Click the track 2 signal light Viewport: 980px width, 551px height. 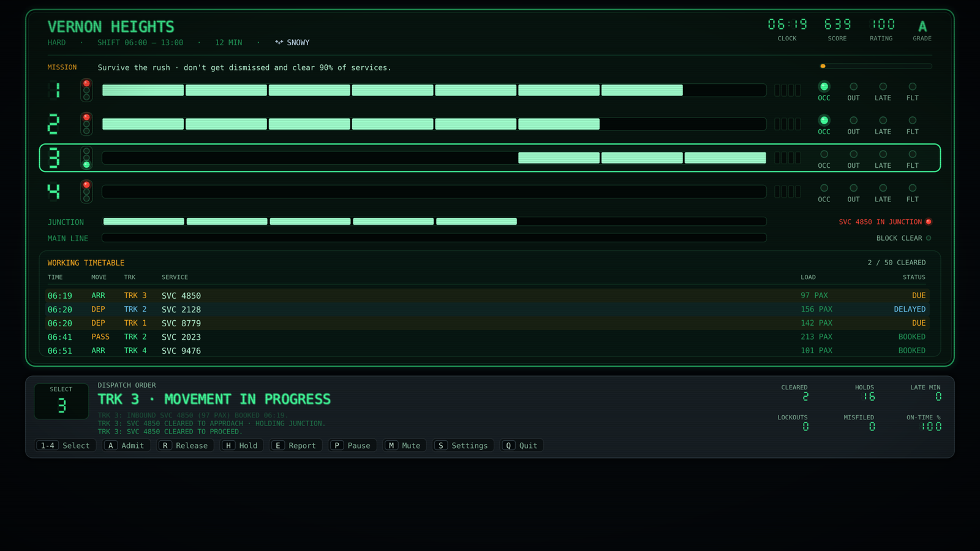[86, 124]
